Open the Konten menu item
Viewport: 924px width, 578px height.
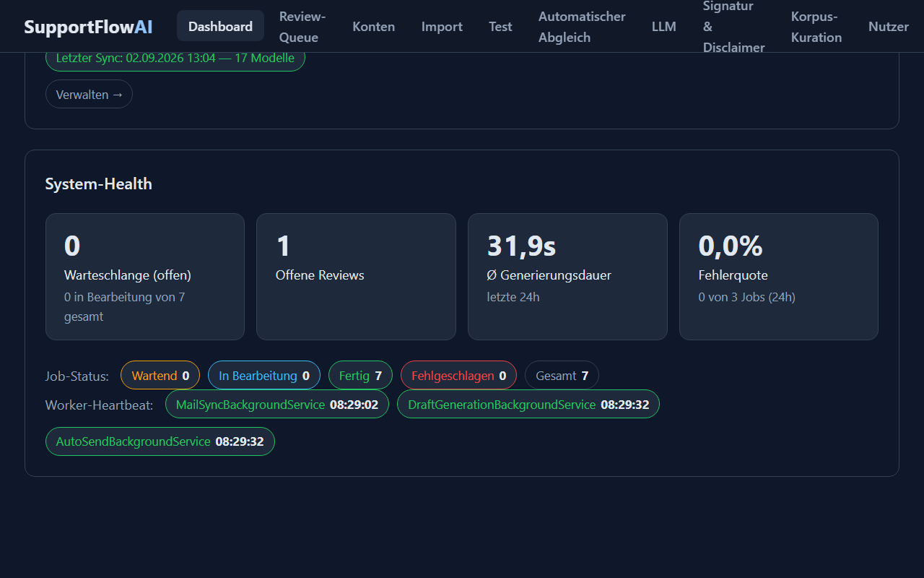pyautogui.click(x=373, y=26)
